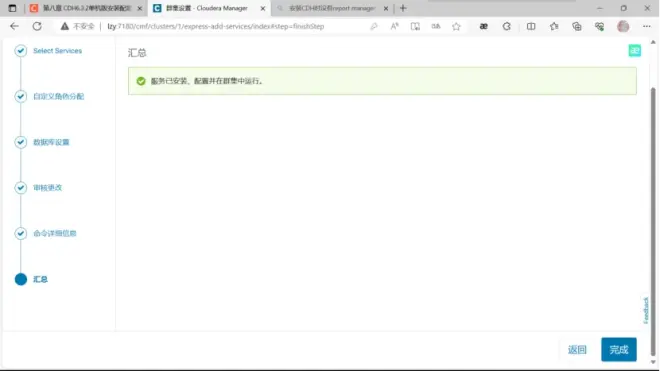Go to 审核更改 step
Image resolution: width=660 pixels, height=371 pixels.
pyautogui.click(x=48, y=187)
